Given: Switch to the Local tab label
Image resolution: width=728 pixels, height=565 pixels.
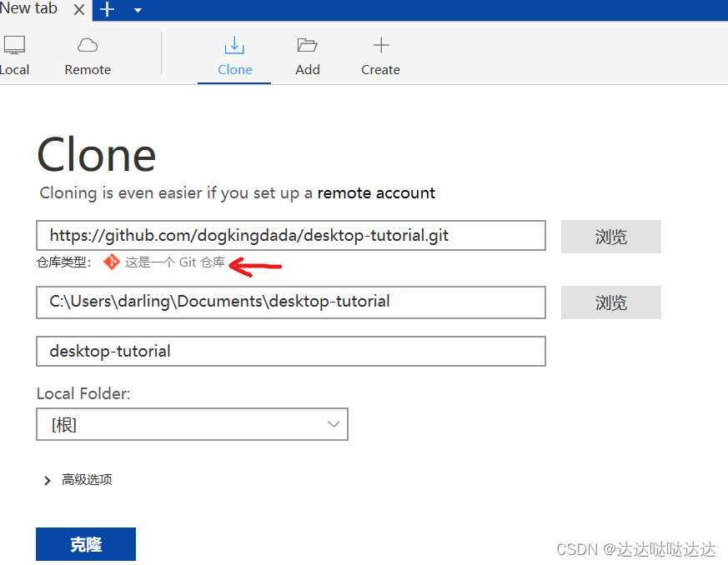Looking at the screenshot, I should pos(14,69).
